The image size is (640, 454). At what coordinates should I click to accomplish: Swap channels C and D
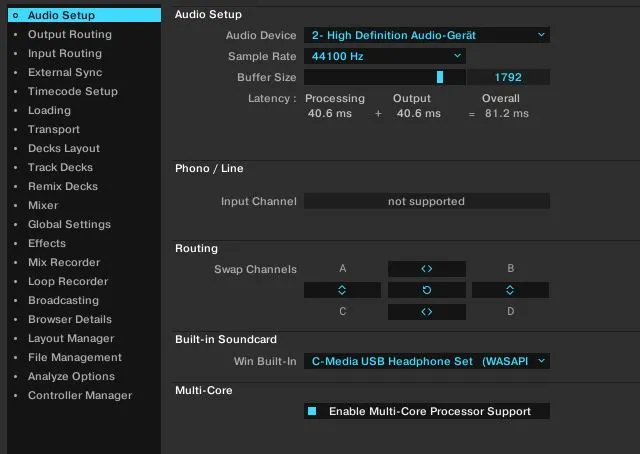pyautogui.click(x=426, y=312)
